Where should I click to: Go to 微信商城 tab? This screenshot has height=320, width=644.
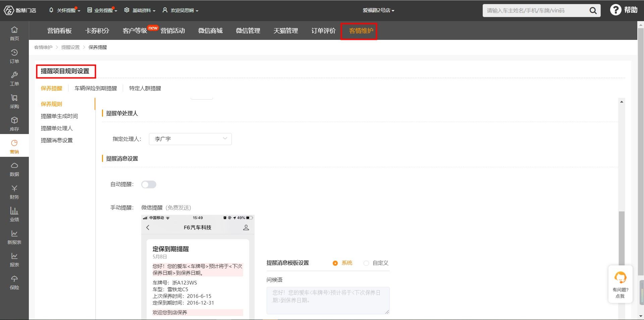210,31
